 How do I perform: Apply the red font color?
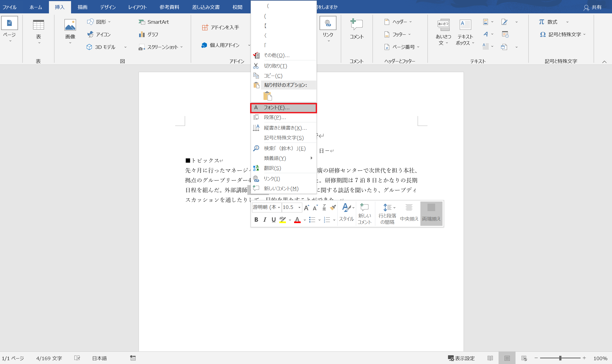click(297, 220)
